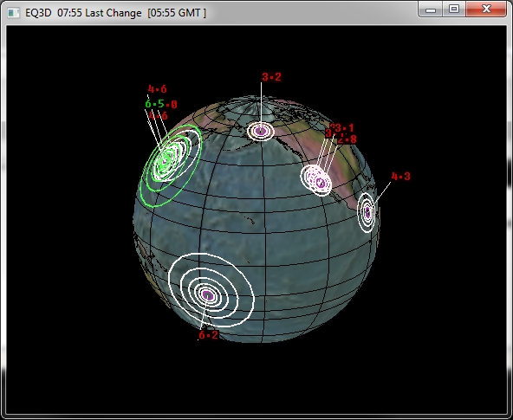Viewport: 513px width, 420px height.
Task: Select the 6.2 magnitude label below the globe
Action: pyautogui.click(x=208, y=335)
